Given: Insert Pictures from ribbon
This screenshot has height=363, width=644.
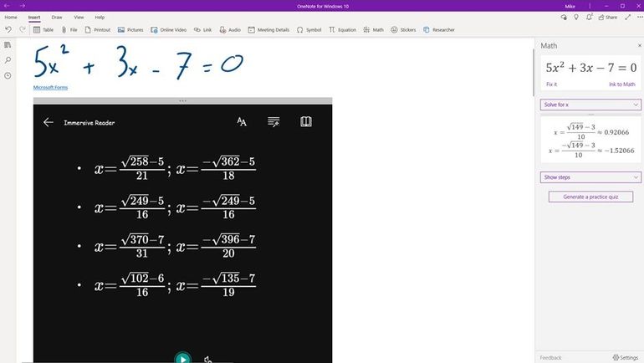Looking at the screenshot, I should pos(130,29).
